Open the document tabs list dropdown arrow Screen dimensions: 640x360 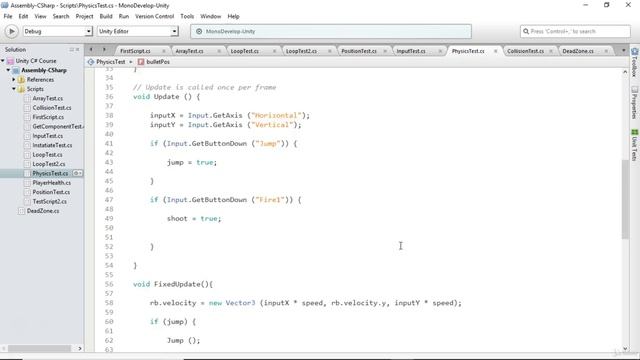click(623, 50)
